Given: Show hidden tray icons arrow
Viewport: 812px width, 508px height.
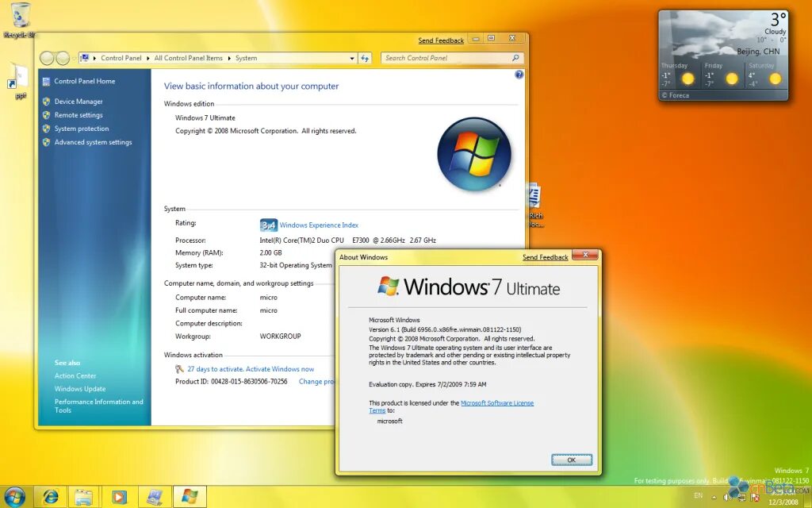Looking at the screenshot, I should click(x=714, y=497).
